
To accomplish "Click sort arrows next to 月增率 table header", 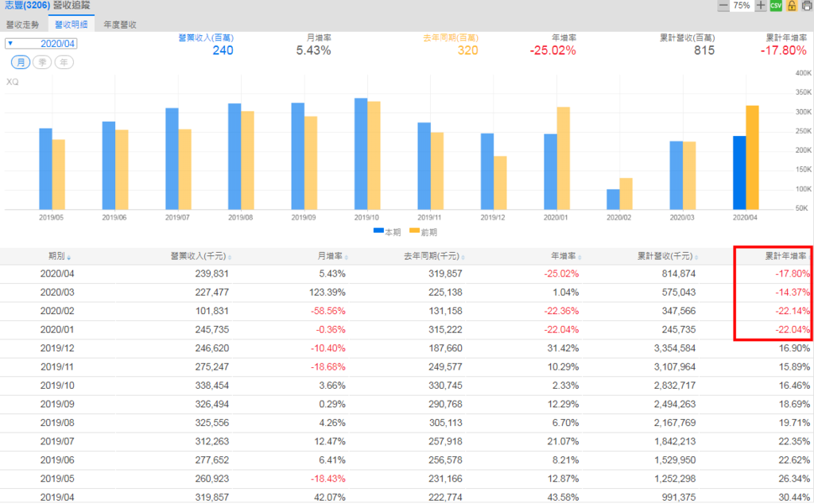I will (x=347, y=258).
